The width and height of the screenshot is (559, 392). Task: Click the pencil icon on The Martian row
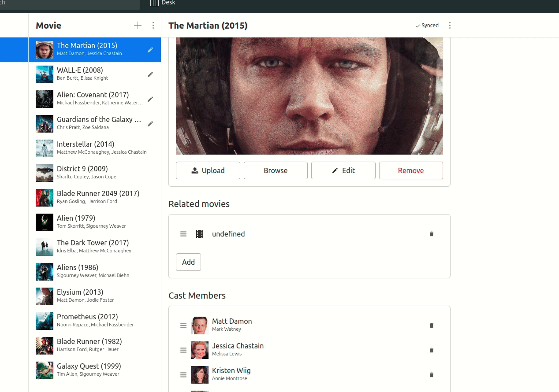point(150,50)
